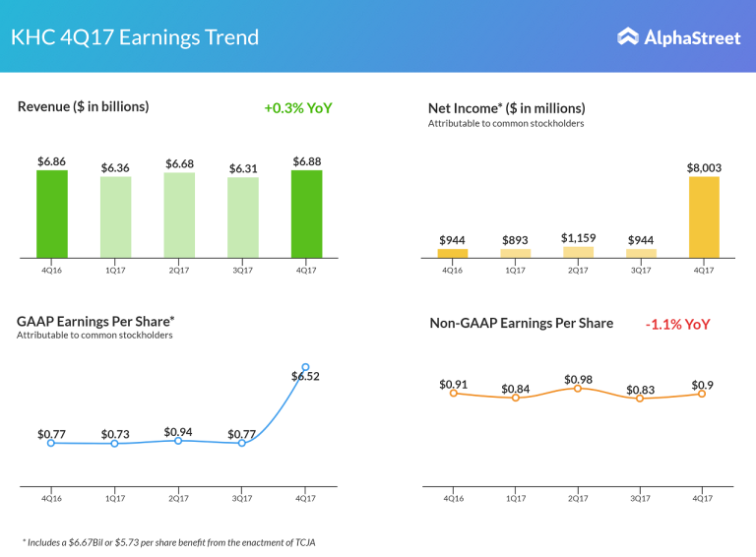Select the 4Q17 GAAP EPS data point at $6.52
Image resolution: width=756 pixels, height=557 pixels.
305,367
